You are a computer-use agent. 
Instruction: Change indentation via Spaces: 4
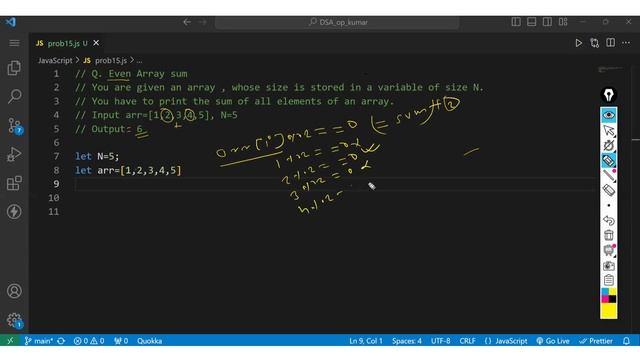tap(407, 341)
